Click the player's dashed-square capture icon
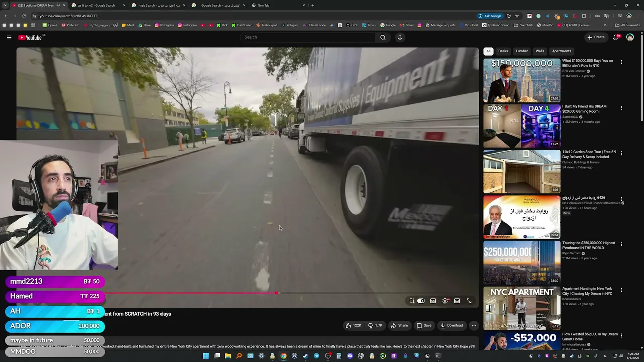This screenshot has width=644, height=362. coord(412,301)
